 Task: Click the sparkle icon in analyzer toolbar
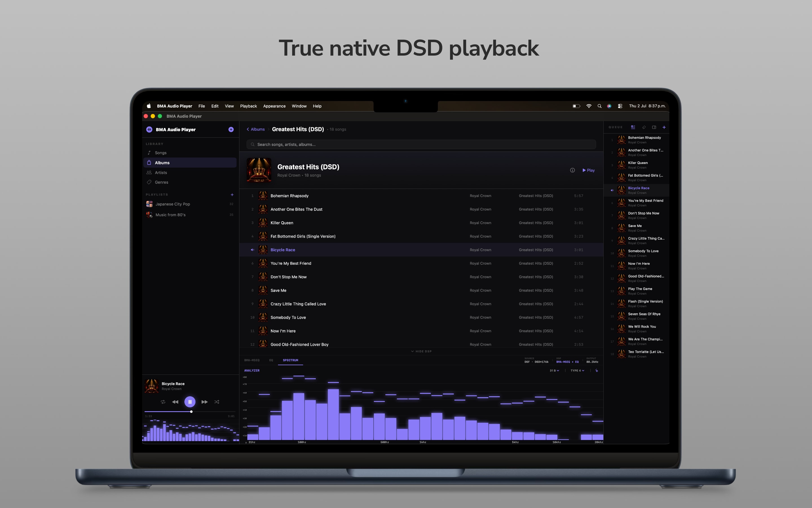point(597,371)
